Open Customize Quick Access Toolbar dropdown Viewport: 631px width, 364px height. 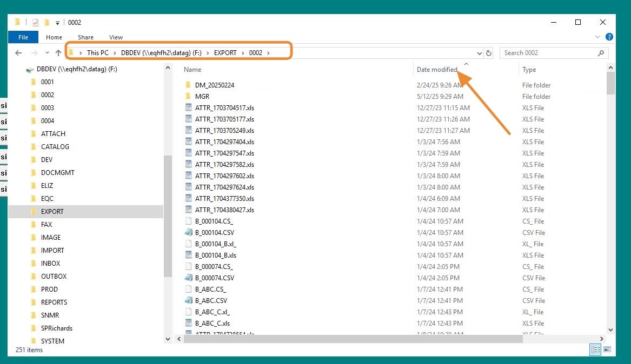click(57, 23)
